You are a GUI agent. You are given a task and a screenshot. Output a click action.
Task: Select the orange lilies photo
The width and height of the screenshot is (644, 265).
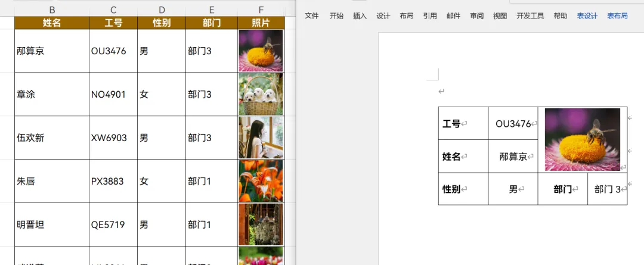[261, 181]
